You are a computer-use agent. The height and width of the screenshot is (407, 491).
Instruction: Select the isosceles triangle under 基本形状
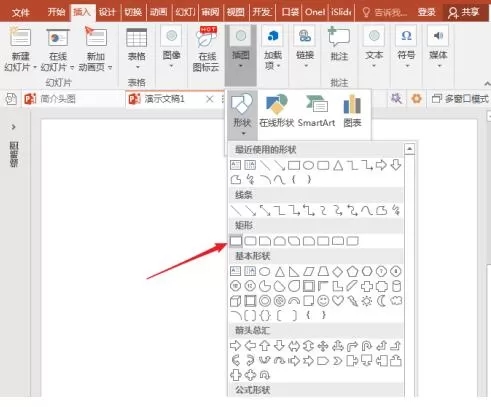280,271
